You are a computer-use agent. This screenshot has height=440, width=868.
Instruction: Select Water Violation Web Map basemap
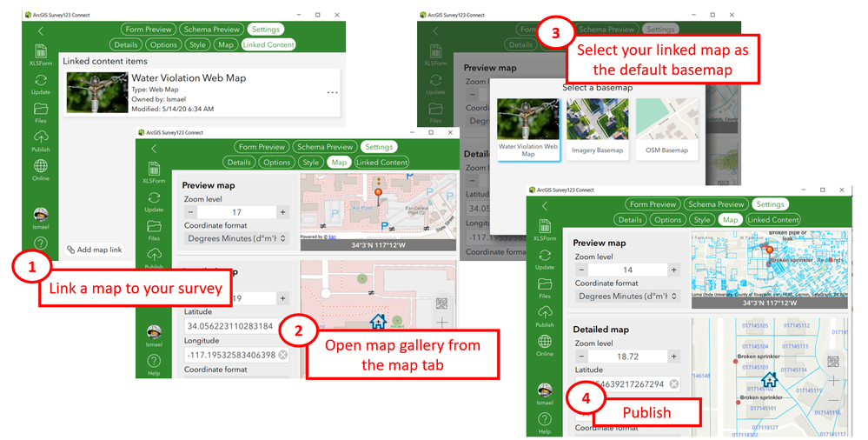pyautogui.click(x=528, y=130)
